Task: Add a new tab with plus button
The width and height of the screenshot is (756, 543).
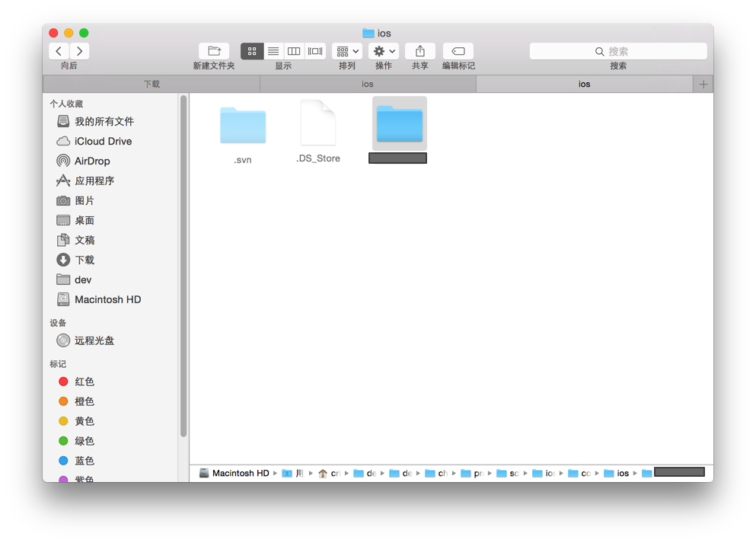Action: pos(703,85)
